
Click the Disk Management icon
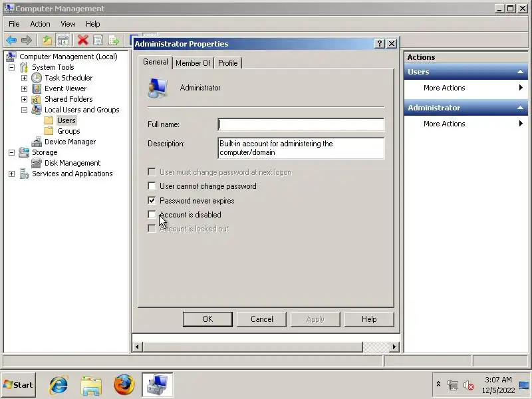[x=37, y=163]
